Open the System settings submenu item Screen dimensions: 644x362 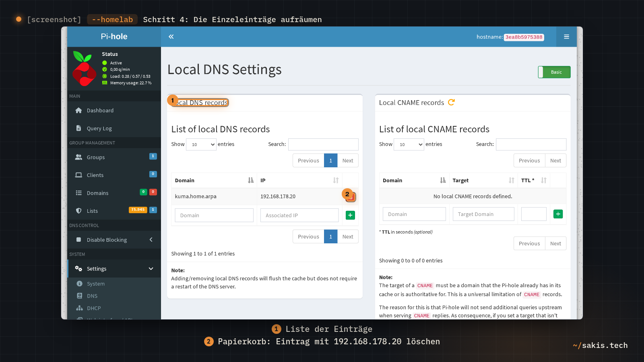[x=114, y=284]
